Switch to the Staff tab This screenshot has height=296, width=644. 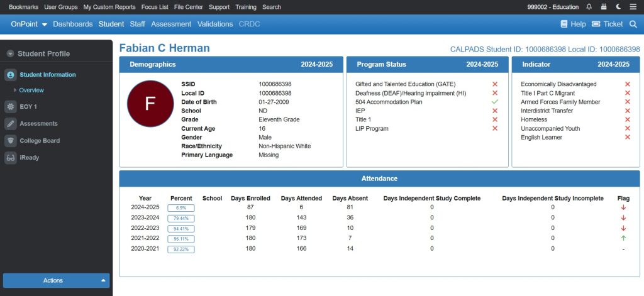coord(138,25)
